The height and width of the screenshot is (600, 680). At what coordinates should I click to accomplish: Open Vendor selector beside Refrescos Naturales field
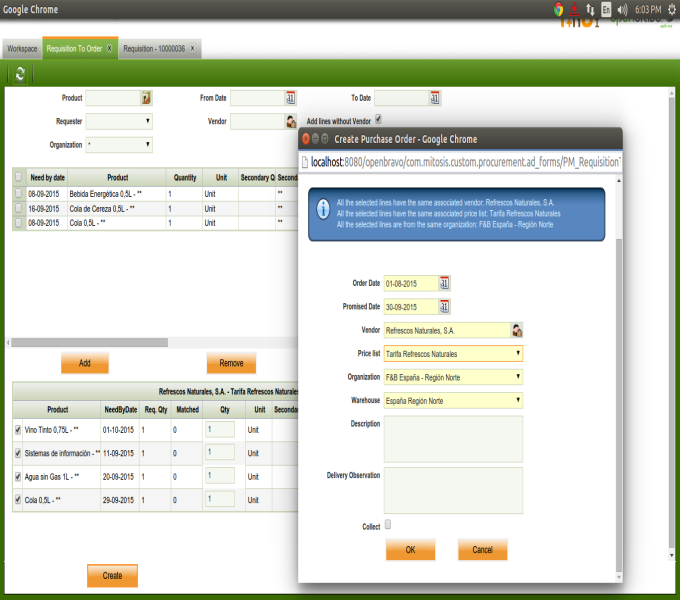517,330
